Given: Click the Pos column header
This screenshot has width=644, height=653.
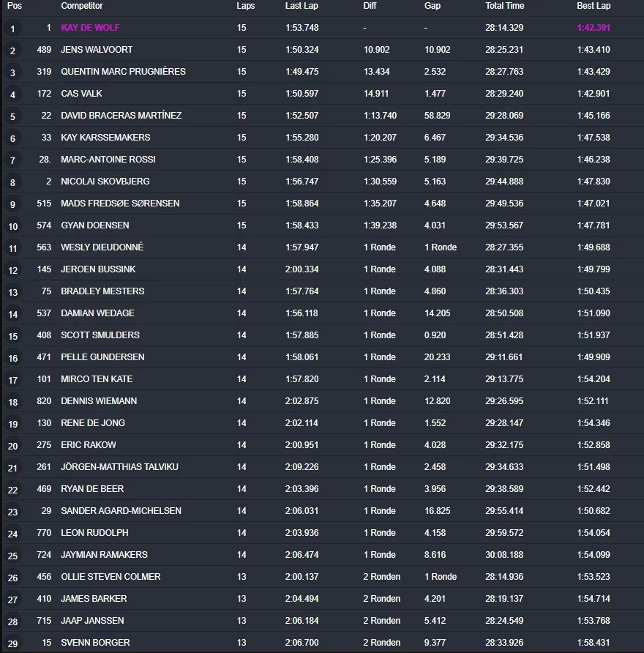Looking at the screenshot, I should [x=14, y=6].
